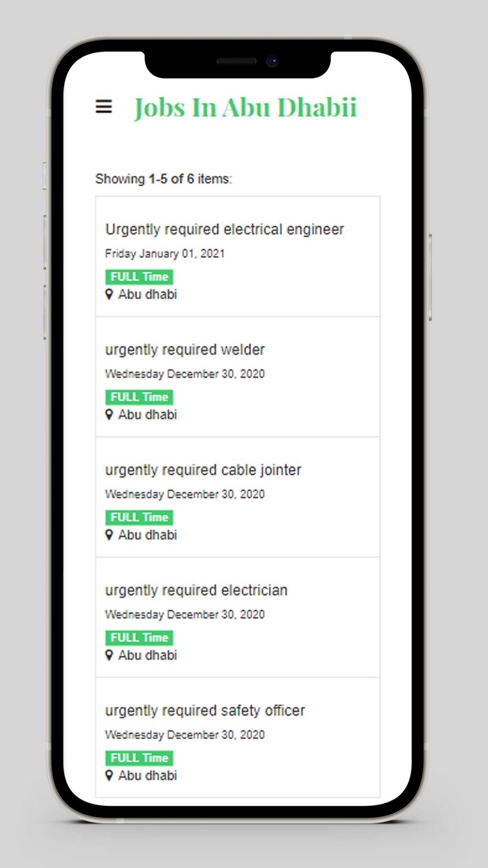The width and height of the screenshot is (488, 868).
Task: Click the location pin icon under electrician listing
Action: 109,655
